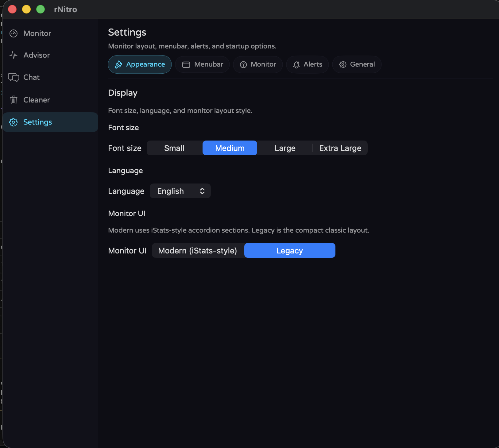Choose Modern (iStats-style) monitor UI
Viewport: 499px width, 448px height.
coord(198,251)
